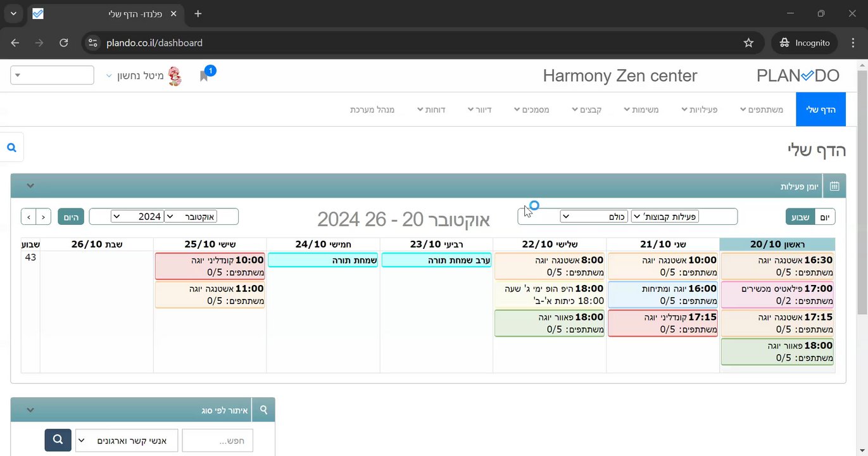Image resolution: width=868 pixels, height=456 pixels.
Task: Open the bookmark notifications icon
Action: [x=204, y=76]
